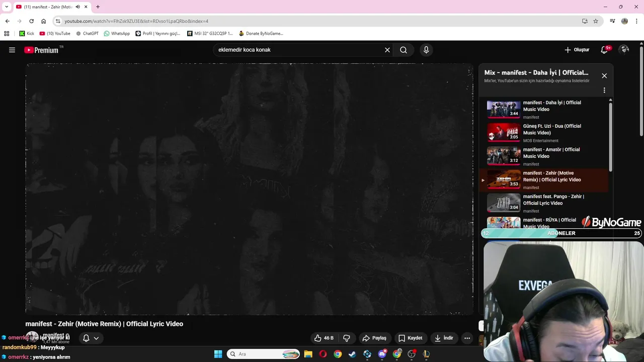The width and height of the screenshot is (644, 362).
Task: Like the video (46 B)
Action: [324, 338]
